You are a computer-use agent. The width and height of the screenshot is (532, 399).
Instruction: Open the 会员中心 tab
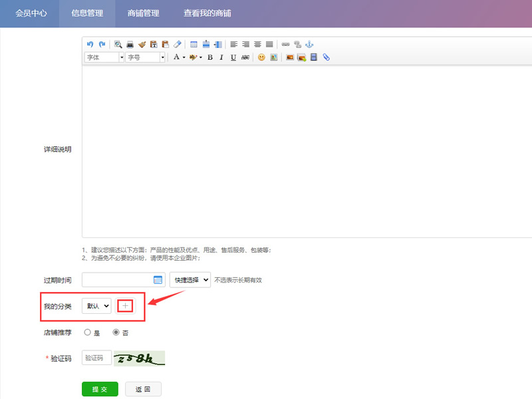[x=31, y=13]
